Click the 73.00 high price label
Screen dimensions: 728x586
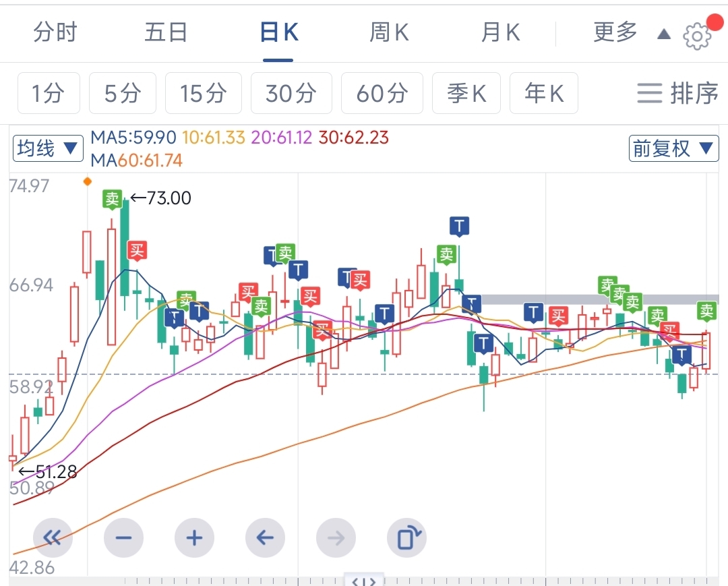coord(160,198)
